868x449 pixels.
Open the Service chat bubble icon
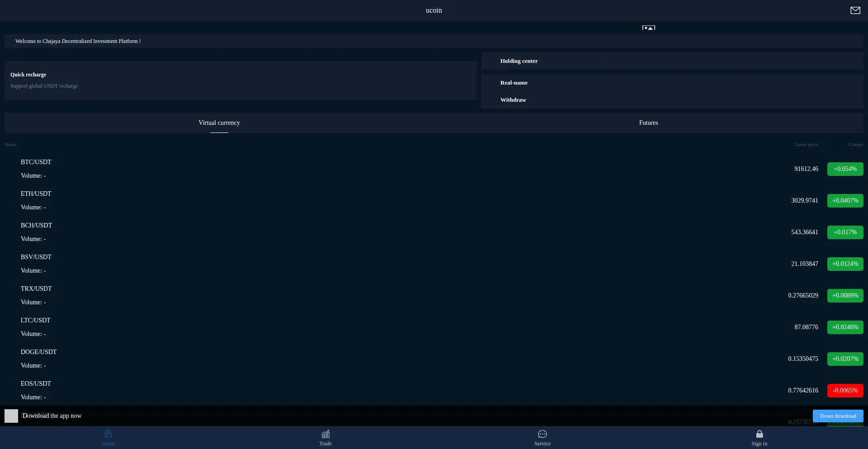(x=542, y=435)
